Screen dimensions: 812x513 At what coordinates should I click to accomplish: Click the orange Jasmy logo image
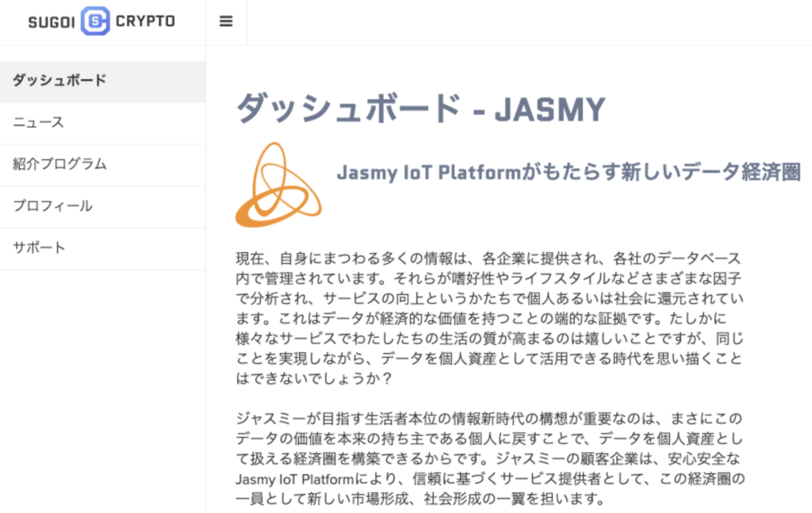(x=278, y=185)
